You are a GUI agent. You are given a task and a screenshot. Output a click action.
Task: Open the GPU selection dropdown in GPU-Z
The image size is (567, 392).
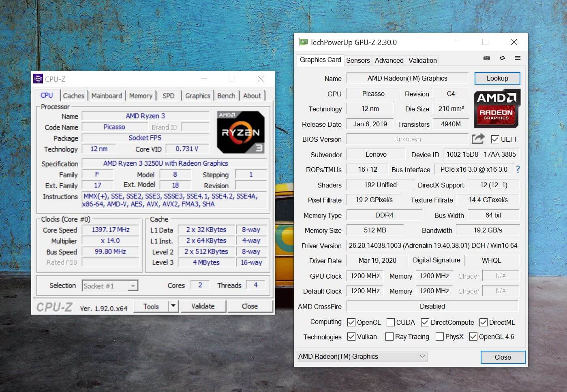(x=362, y=356)
